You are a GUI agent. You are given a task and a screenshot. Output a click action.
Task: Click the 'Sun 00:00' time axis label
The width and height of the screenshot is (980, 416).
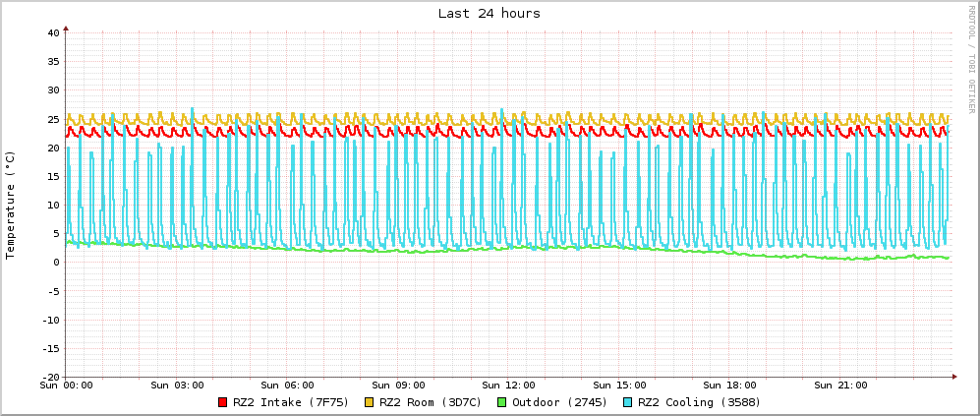pyautogui.click(x=66, y=385)
